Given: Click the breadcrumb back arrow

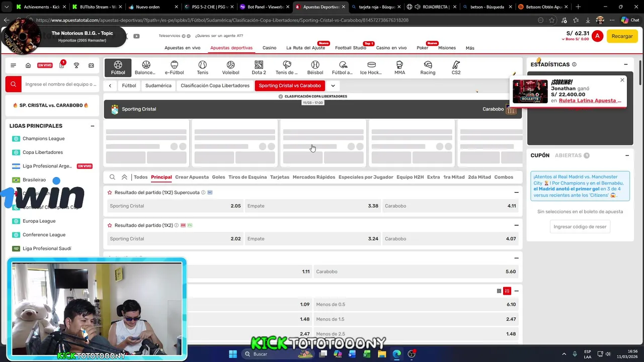Looking at the screenshot, I should [110, 85].
